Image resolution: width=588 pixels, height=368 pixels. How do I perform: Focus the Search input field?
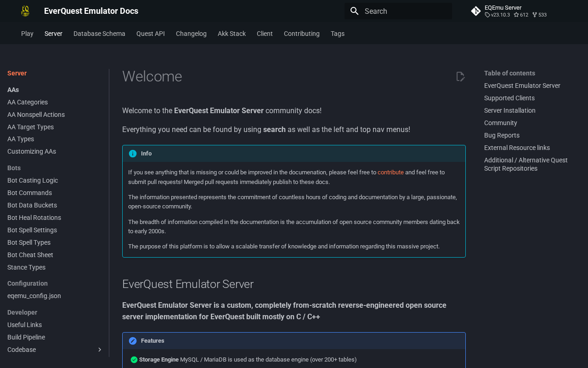click(x=404, y=11)
